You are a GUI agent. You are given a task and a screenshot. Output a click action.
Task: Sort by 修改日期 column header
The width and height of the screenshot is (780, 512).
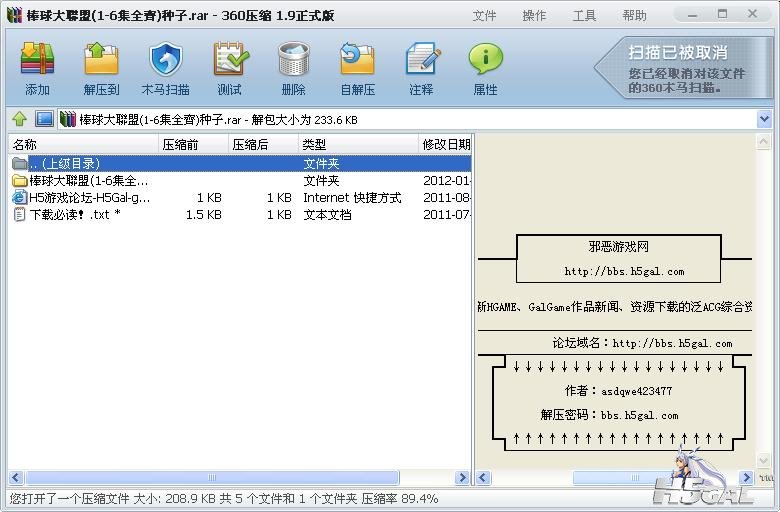click(445, 144)
